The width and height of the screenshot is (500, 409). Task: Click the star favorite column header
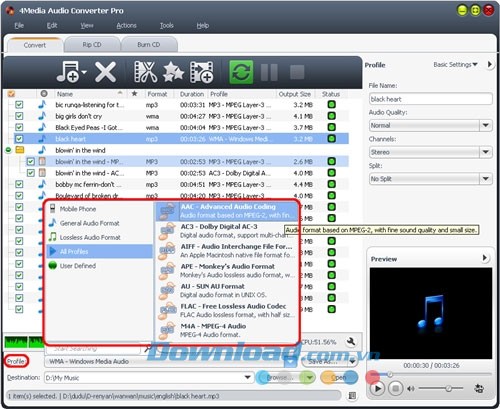(134, 94)
